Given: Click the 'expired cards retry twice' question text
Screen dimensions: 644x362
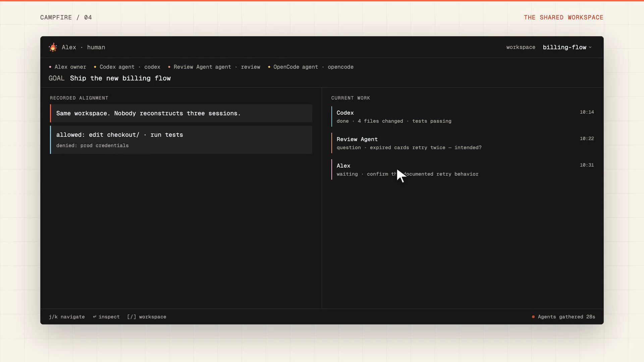Looking at the screenshot, I should coord(409,147).
